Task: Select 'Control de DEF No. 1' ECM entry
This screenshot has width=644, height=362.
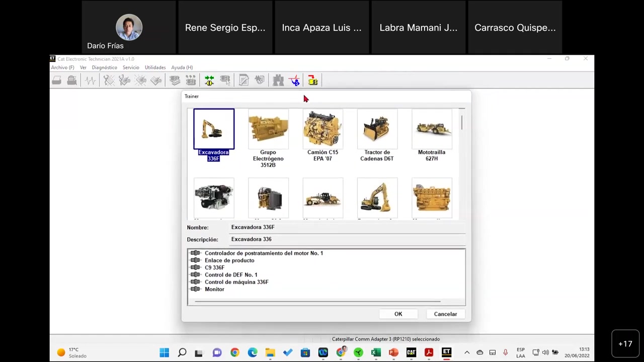Action: point(230,275)
